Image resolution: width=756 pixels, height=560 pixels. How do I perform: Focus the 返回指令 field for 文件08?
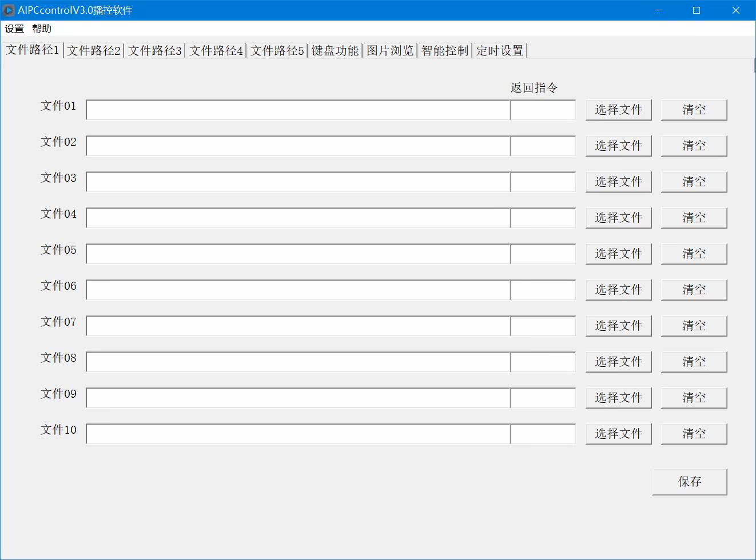543,362
